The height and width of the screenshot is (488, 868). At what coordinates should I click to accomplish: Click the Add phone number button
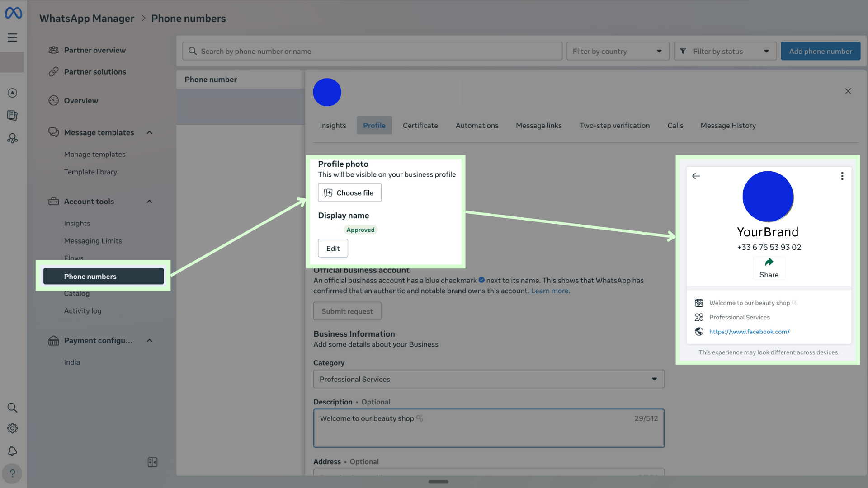click(x=820, y=52)
